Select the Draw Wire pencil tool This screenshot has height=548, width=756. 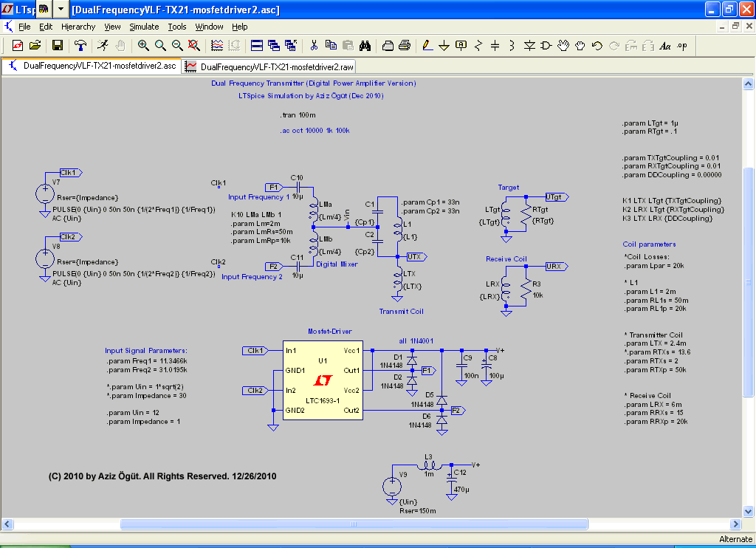(427, 46)
